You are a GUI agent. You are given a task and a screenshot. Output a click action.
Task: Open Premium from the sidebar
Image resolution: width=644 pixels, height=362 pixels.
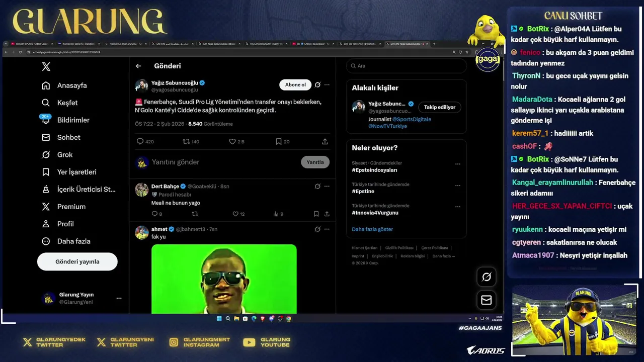[x=64, y=207]
